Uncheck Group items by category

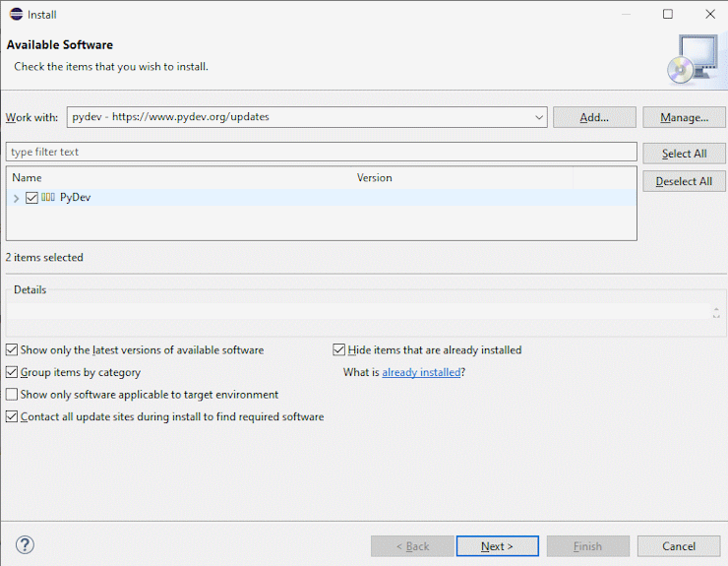click(x=12, y=372)
